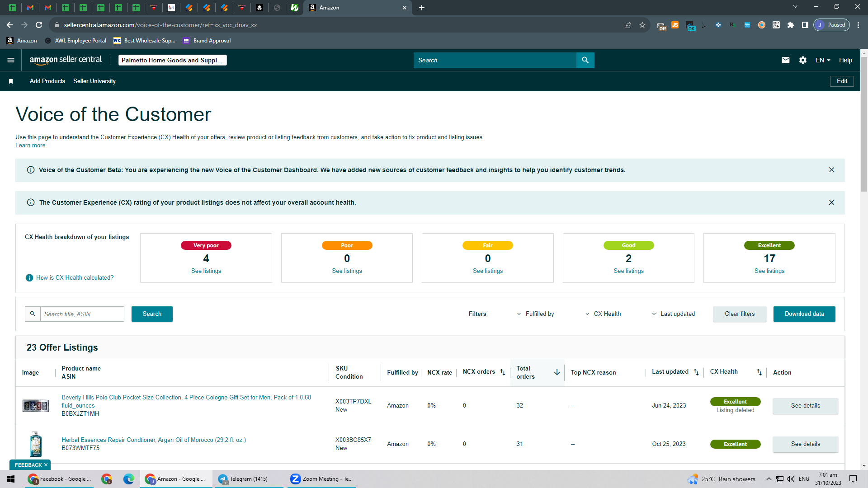Screen dimensions: 868x488
Task: Click See listings under Very poor
Action: (x=206, y=271)
